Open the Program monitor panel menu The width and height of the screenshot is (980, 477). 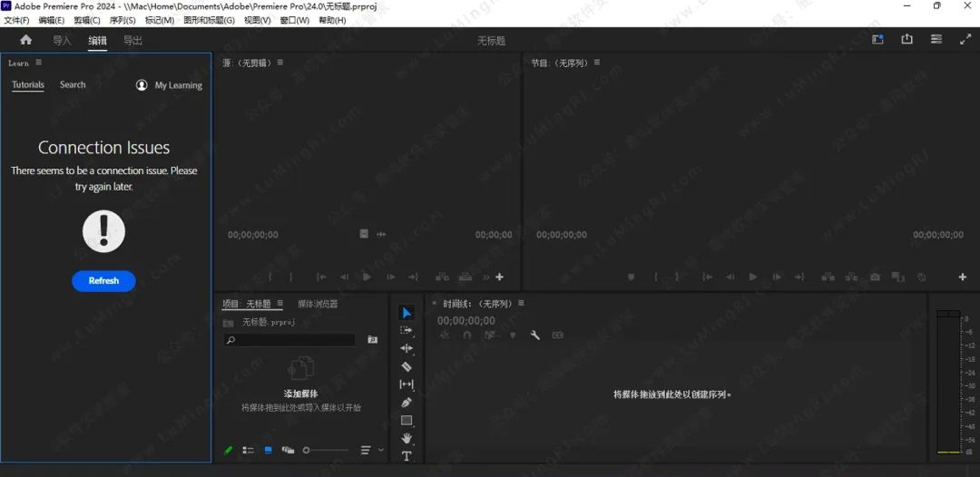(597, 63)
